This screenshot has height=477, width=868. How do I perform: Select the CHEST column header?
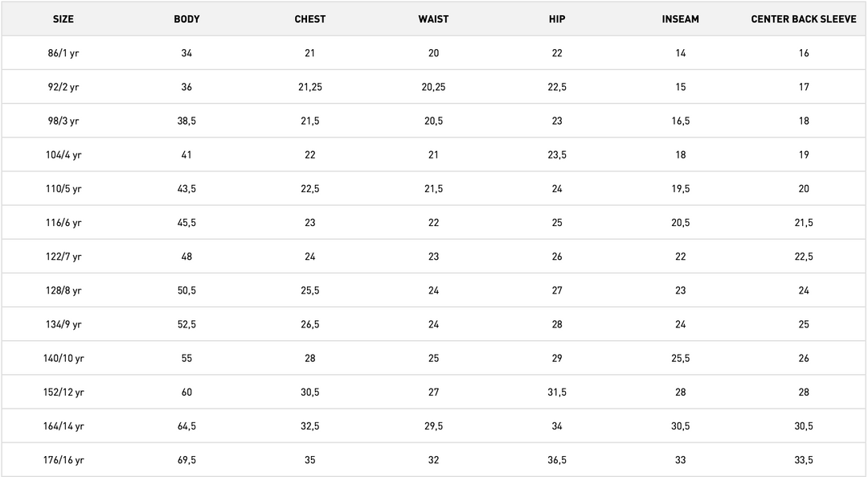coord(310,19)
